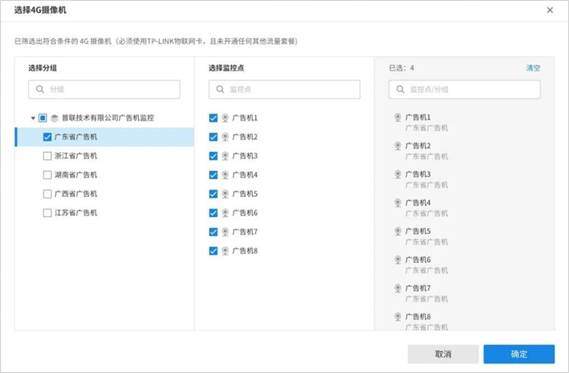Collapse the 普联技术有限公司广告机监控 tree node
Viewport: 569px width, 373px height.
(x=33, y=118)
